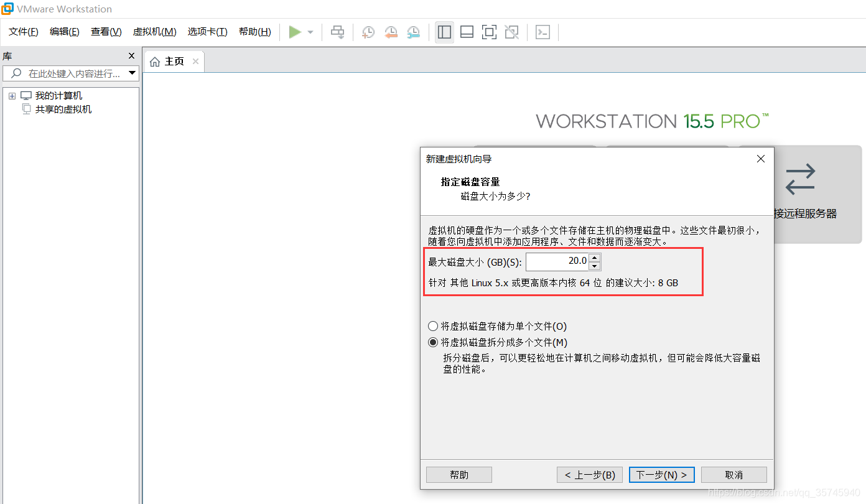Toggle the library sidebar view icon
Screen dimensions: 866x504
tap(444, 32)
